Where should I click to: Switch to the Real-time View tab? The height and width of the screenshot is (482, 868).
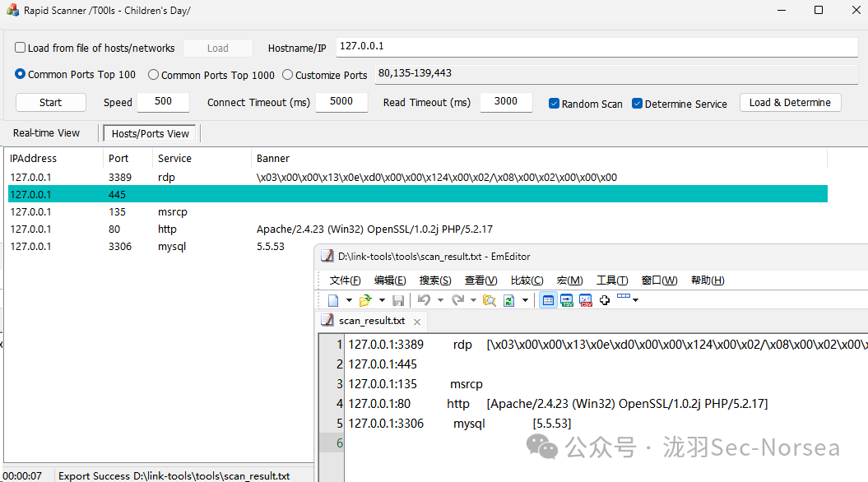[x=47, y=133]
